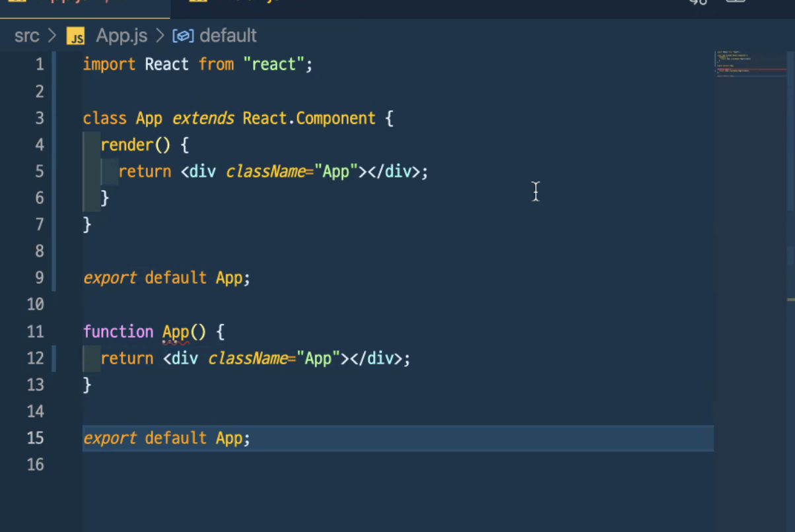Click "return" on line 5

point(145,172)
